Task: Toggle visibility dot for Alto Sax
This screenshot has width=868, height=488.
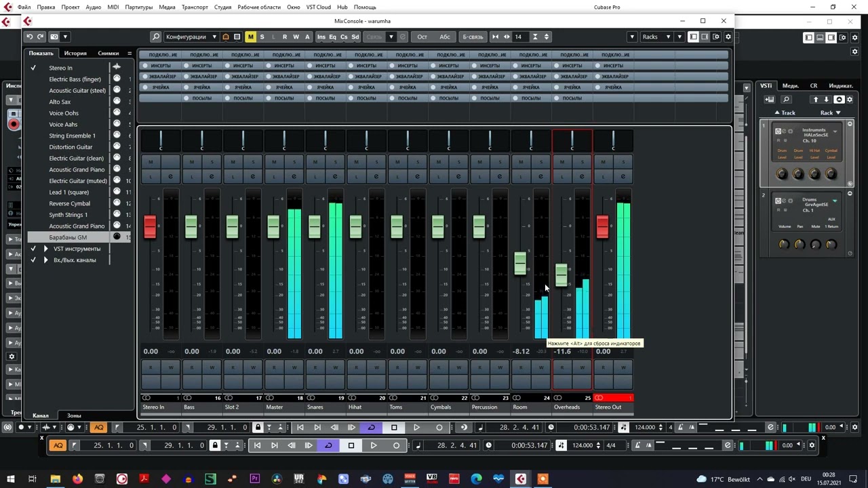Action: click(117, 102)
